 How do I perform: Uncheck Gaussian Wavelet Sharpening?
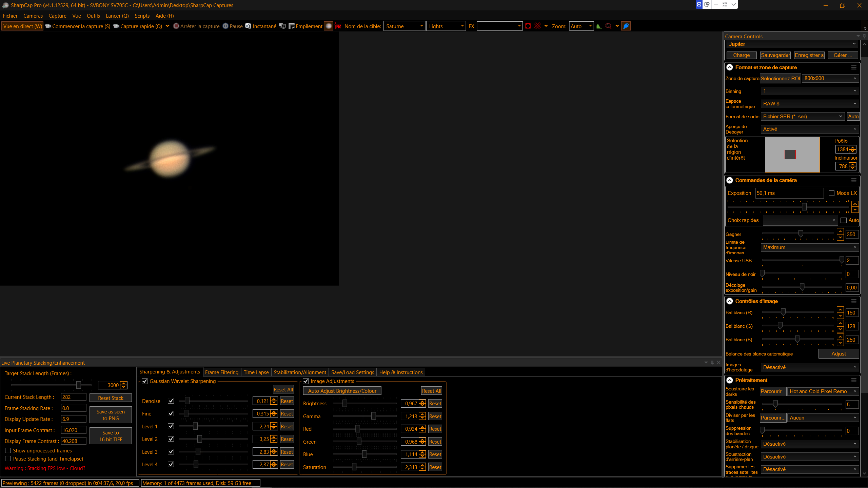(x=145, y=381)
